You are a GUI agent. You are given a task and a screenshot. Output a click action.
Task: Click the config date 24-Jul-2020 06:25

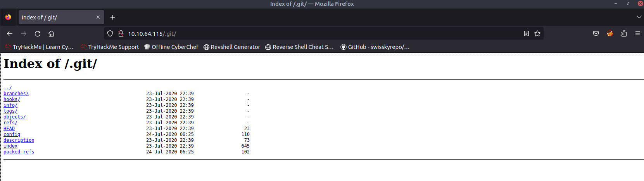(x=170, y=134)
